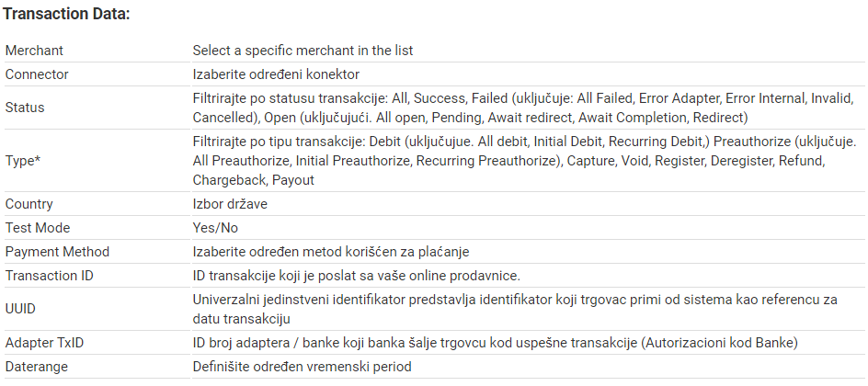Select the Type* field label
This screenshot has width=868, height=386.
tap(23, 161)
